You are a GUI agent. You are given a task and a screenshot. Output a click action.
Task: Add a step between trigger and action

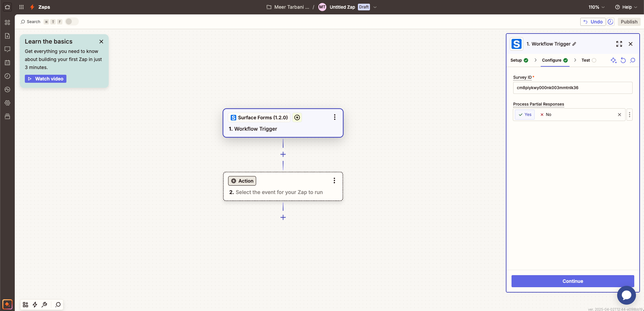(x=283, y=154)
